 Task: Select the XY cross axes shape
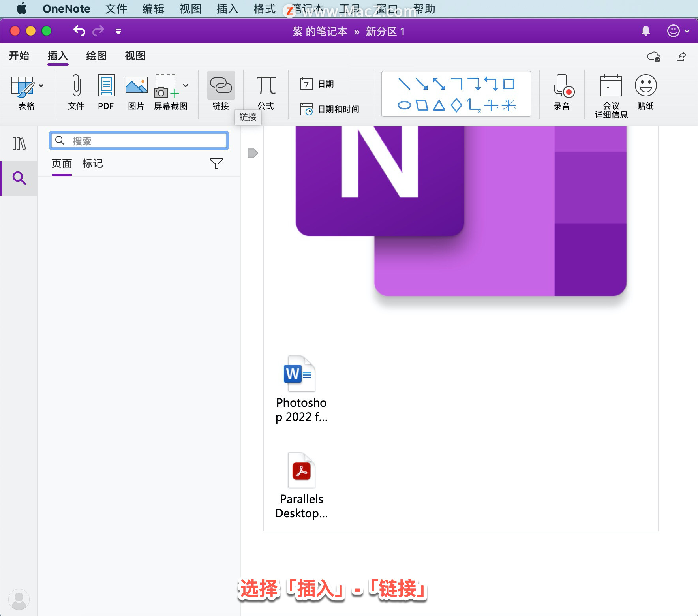(x=491, y=105)
